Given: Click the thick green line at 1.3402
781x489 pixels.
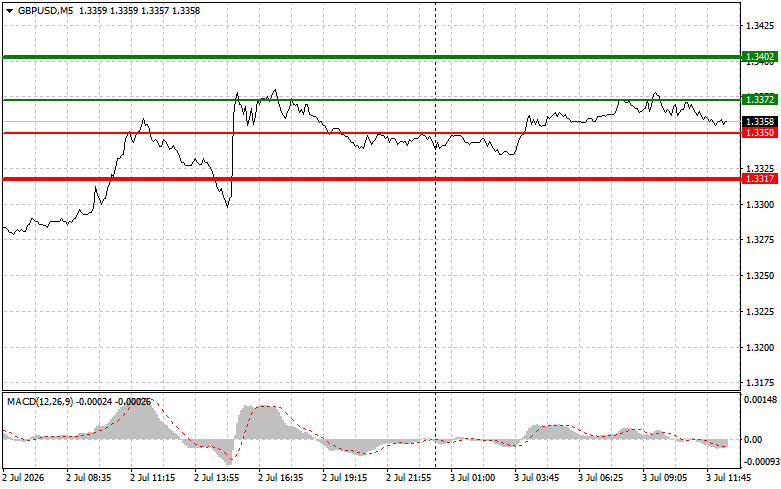Looking at the screenshot, I should coord(371,57).
